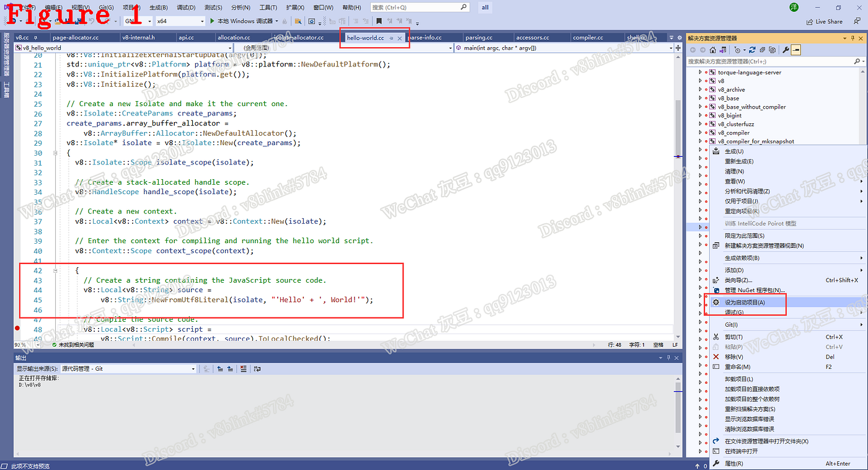868x470 pixels.
Task: Refresh the Solution Explorer
Action: (752, 50)
